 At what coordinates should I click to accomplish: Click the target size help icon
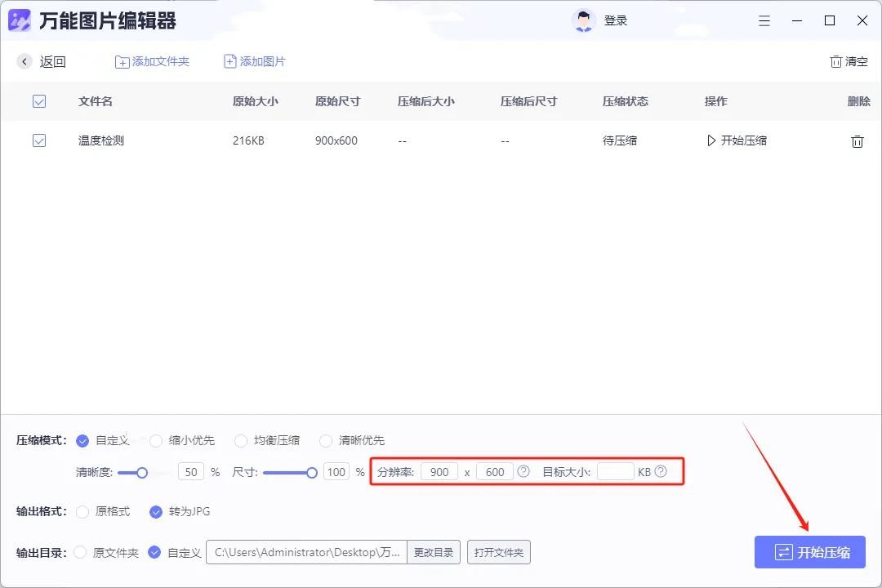(x=661, y=471)
